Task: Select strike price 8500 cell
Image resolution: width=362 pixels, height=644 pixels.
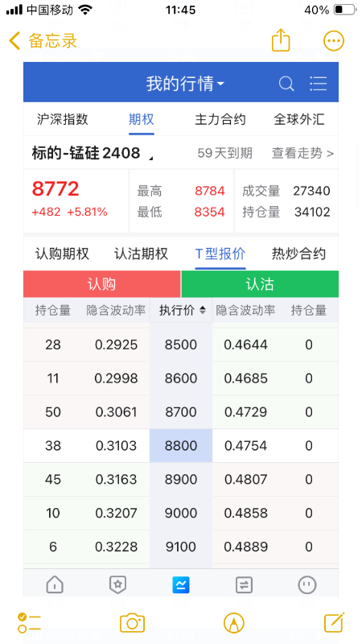Action: (x=181, y=345)
